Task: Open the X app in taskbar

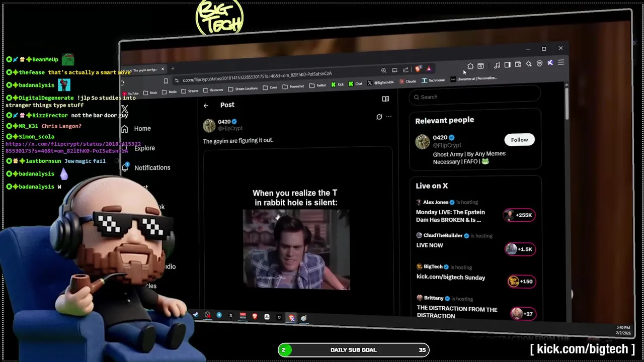Action: click(231, 316)
